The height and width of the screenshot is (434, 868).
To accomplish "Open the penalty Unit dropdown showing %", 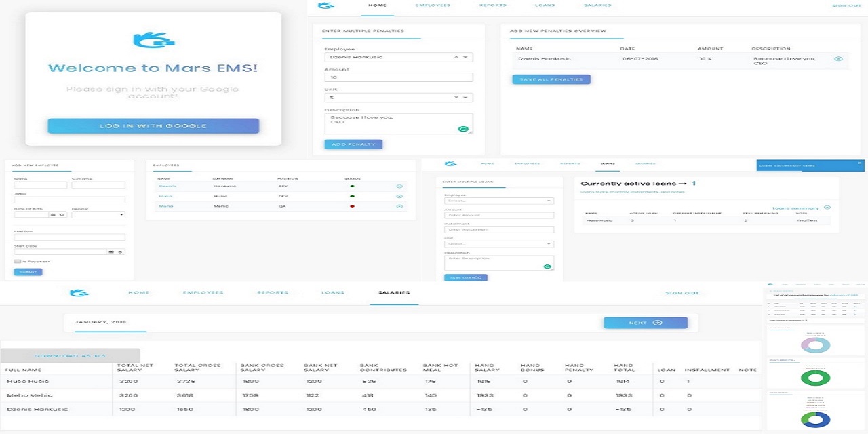I will tap(466, 98).
